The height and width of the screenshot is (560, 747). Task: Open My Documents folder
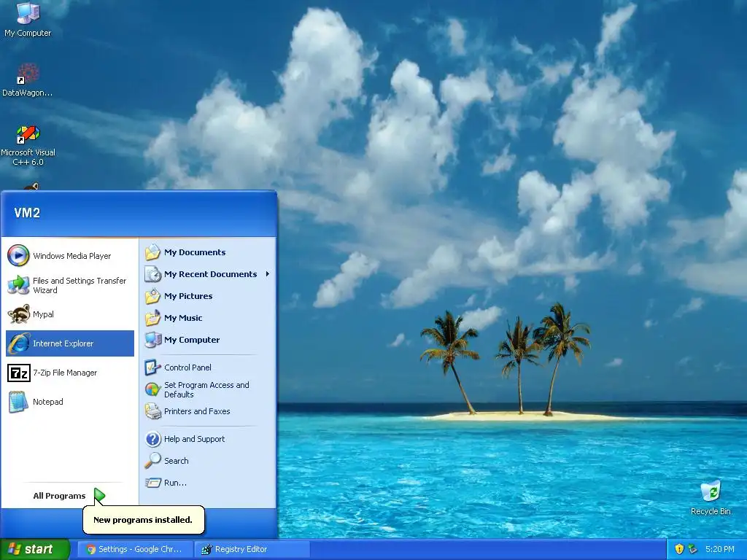[x=208, y=252]
